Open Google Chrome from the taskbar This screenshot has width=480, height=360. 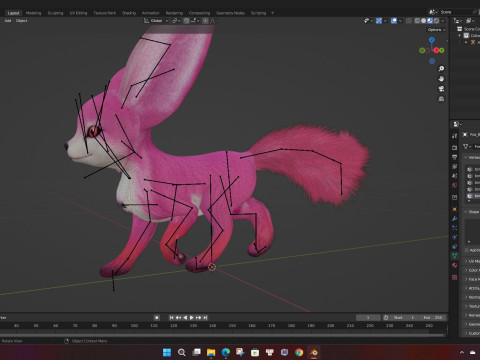299,352
